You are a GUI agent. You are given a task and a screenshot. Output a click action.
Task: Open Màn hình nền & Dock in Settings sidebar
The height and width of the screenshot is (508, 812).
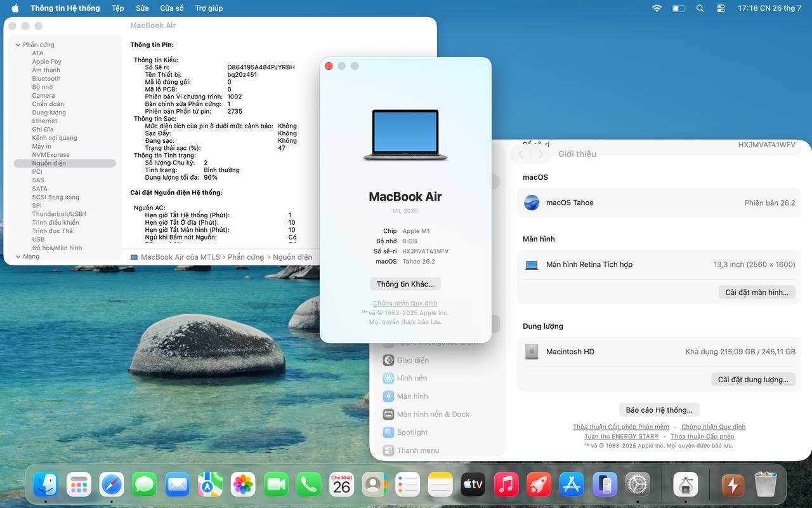433,414
